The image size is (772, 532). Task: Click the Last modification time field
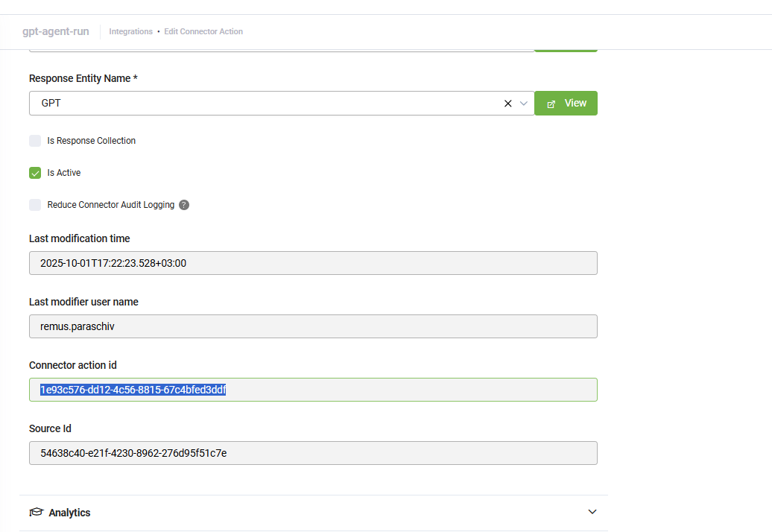click(313, 263)
